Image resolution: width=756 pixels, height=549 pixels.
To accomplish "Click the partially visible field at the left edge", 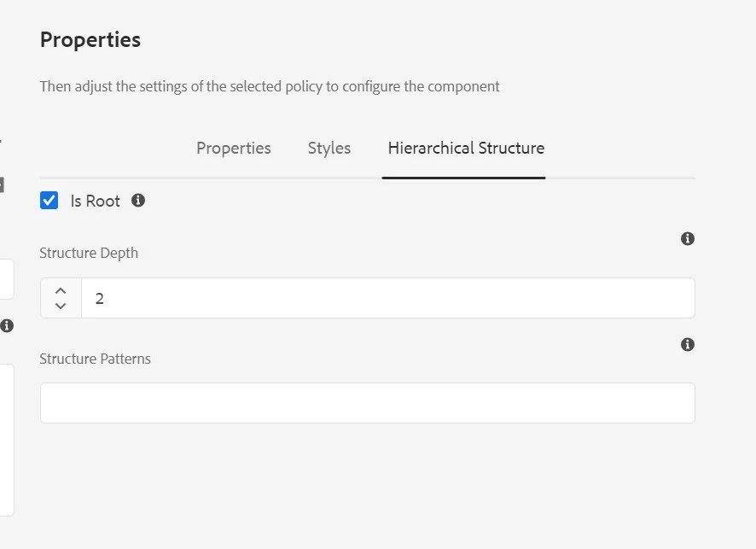I will (6, 279).
